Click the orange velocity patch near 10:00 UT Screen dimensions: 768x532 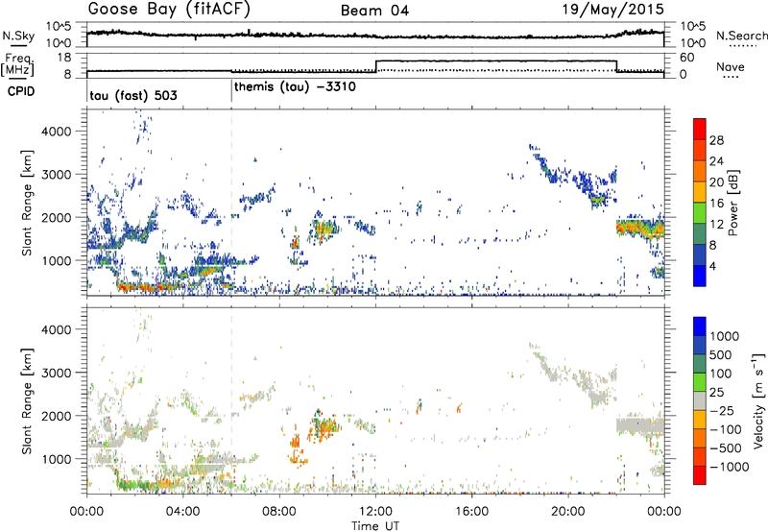pyautogui.click(x=324, y=427)
